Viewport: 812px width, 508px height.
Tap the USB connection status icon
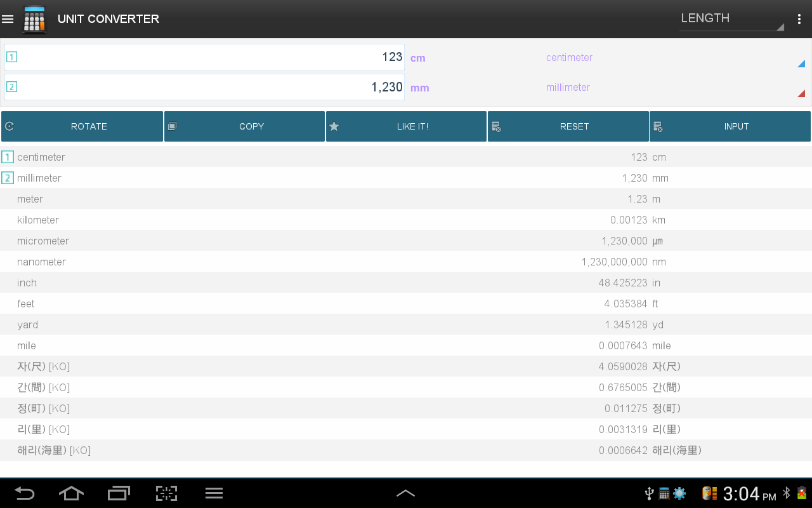click(x=649, y=493)
